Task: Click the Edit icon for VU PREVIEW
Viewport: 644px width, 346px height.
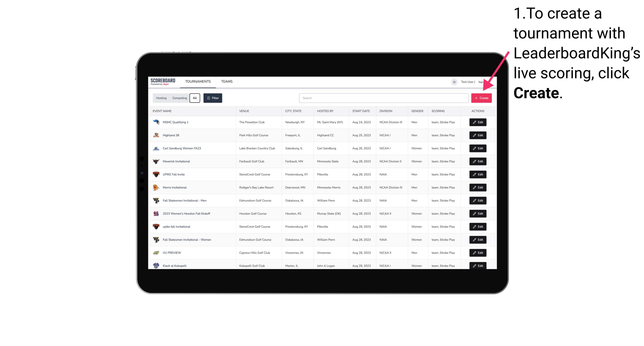Action: 477,252
